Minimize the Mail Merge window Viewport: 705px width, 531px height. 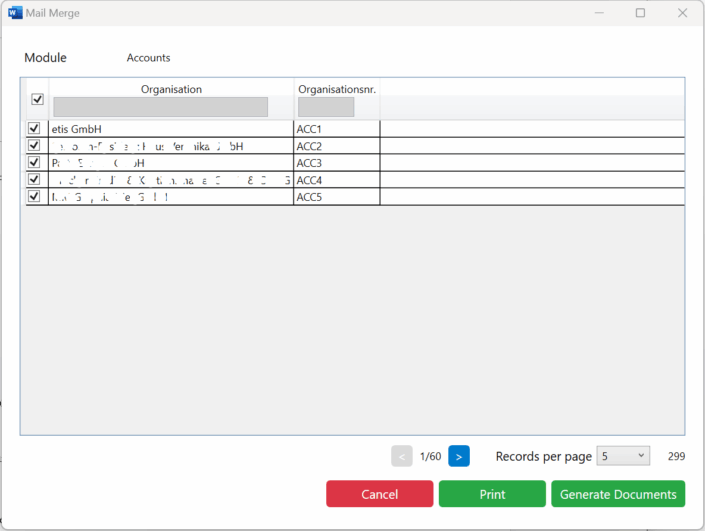[599, 13]
